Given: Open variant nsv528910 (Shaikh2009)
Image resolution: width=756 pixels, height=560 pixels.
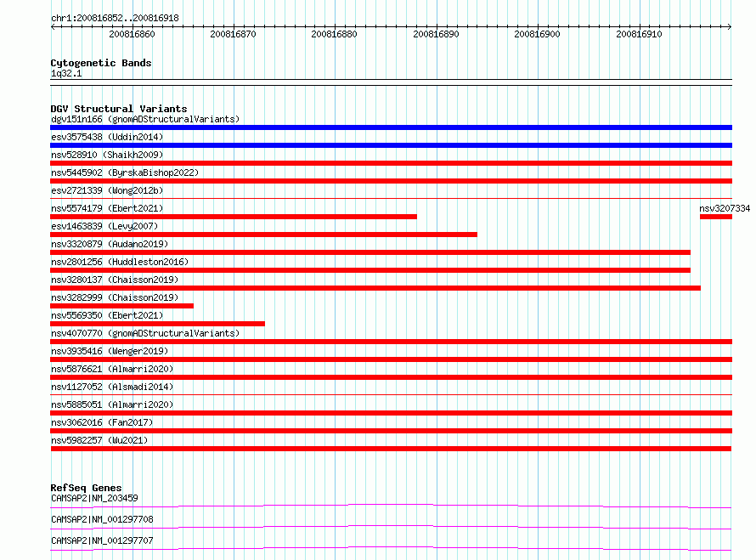Looking at the screenshot, I should pos(107,155).
